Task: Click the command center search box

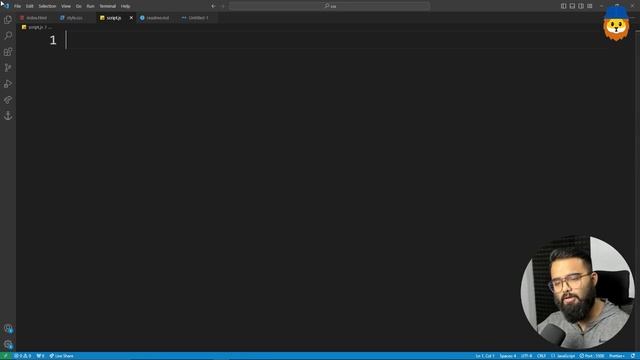Action: click(330, 6)
